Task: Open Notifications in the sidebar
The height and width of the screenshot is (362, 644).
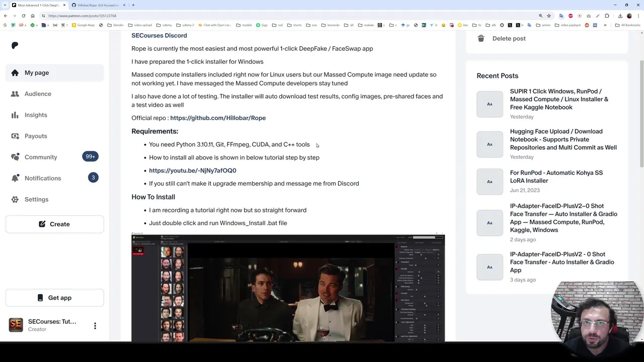Action: (54, 178)
